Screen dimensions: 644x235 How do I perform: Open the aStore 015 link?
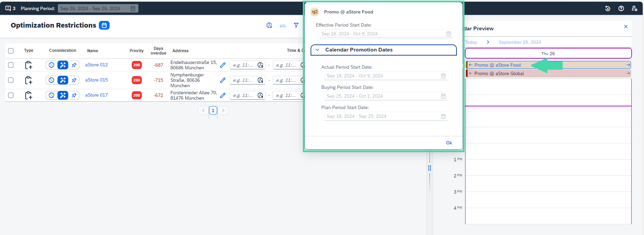point(96,80)
